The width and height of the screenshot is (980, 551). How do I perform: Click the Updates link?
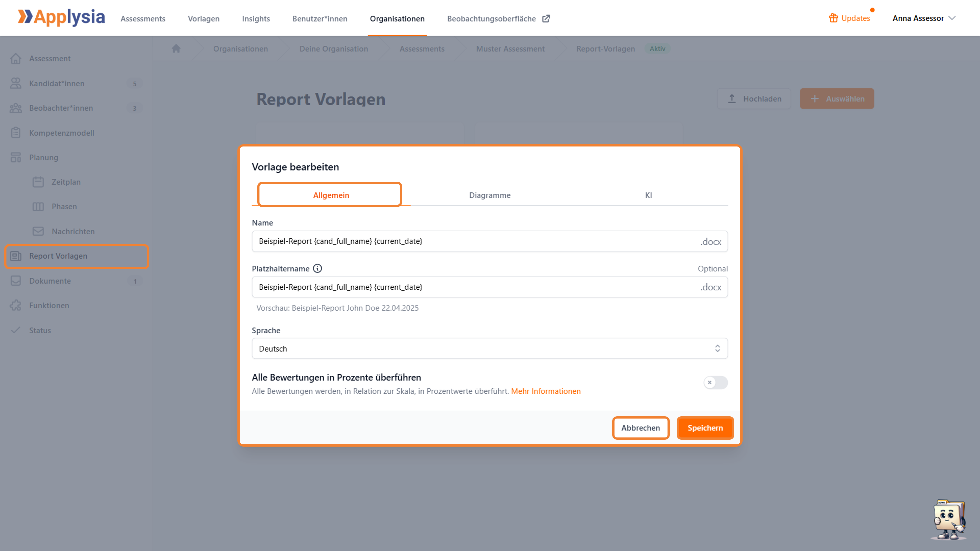pyautogui.click(x=855, y=18)
